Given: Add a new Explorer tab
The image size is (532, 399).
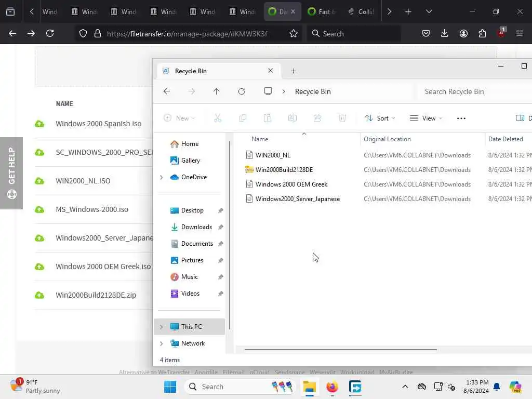Looking at the screenshot, I should point(293,71).
